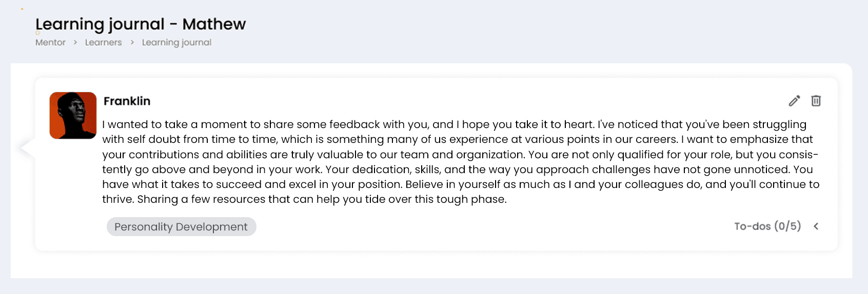Open Franklin's profile picture
Screen dimensions: 868x294
tap(73, 115)
